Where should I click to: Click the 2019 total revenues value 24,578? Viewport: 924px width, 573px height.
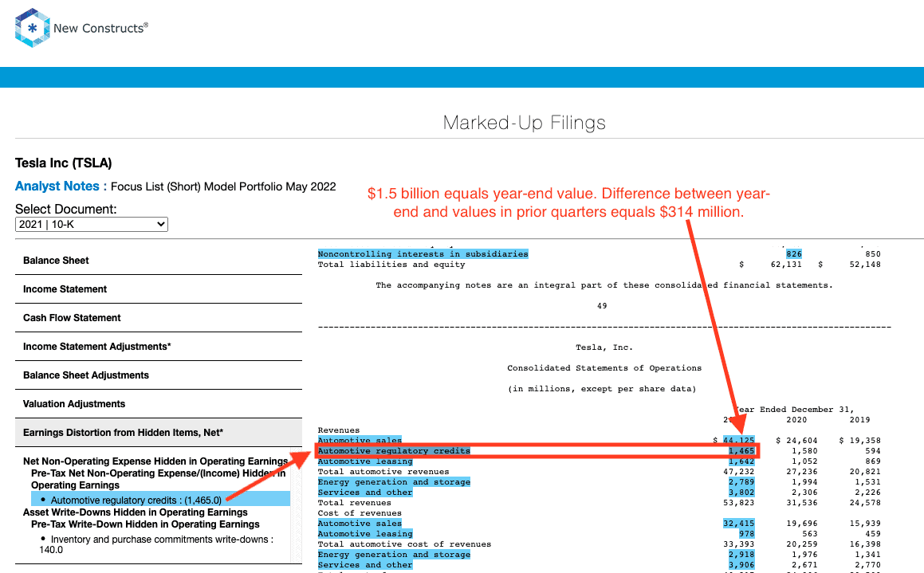tap(865, 503)
